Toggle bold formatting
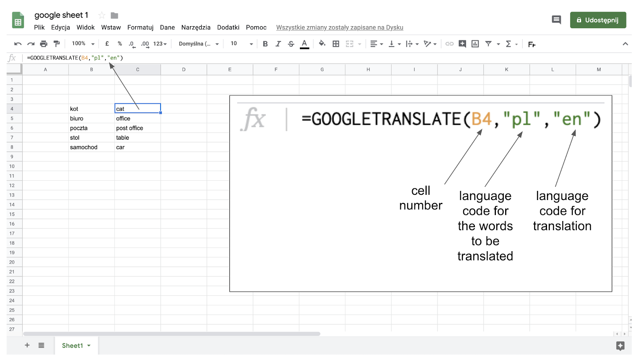 265,44
